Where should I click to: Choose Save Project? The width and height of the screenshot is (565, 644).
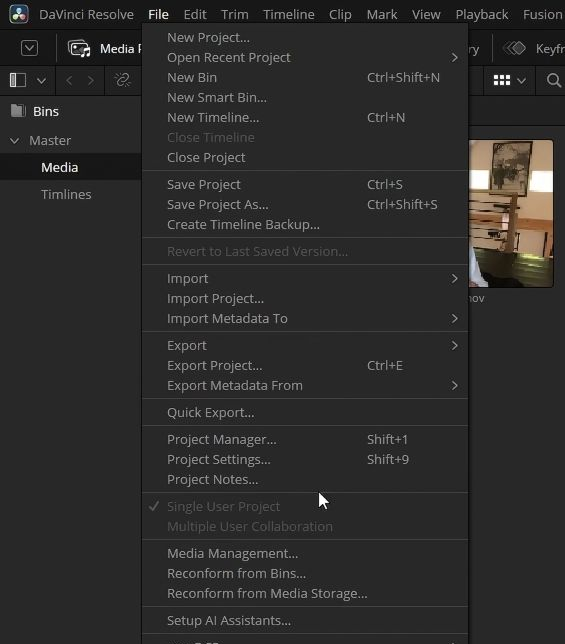tap(305, 184)
